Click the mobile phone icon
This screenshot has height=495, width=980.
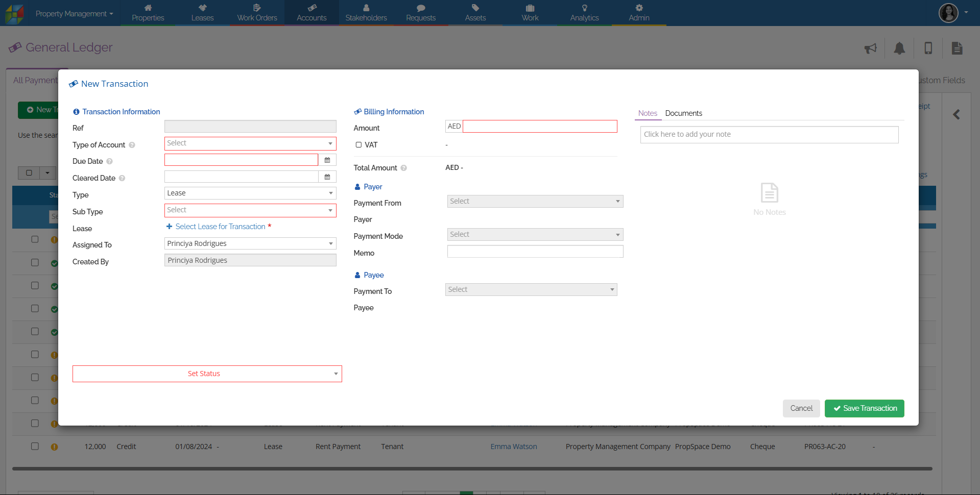928,48
